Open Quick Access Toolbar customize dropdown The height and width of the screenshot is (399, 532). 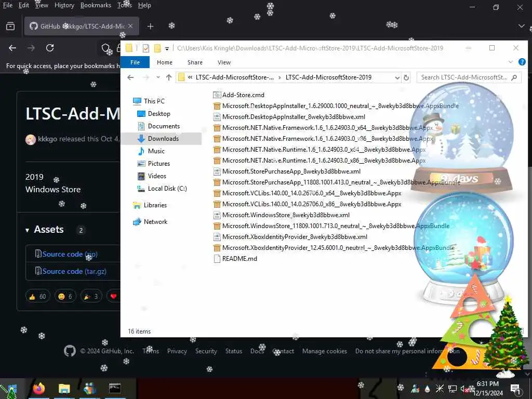tap(167, 48)
